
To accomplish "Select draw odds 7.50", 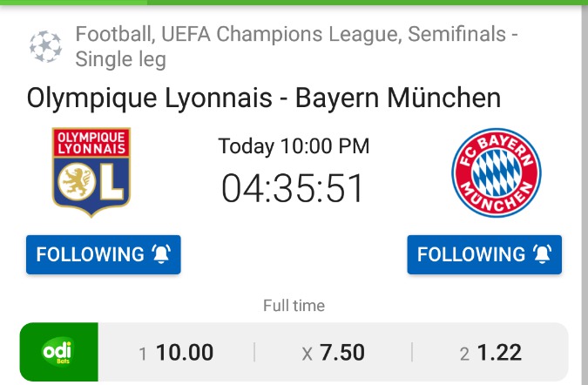I will [x=333, y=353].
